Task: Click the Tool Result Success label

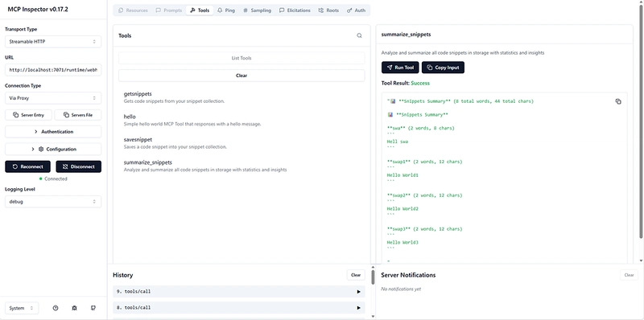Action: point(406,83)
